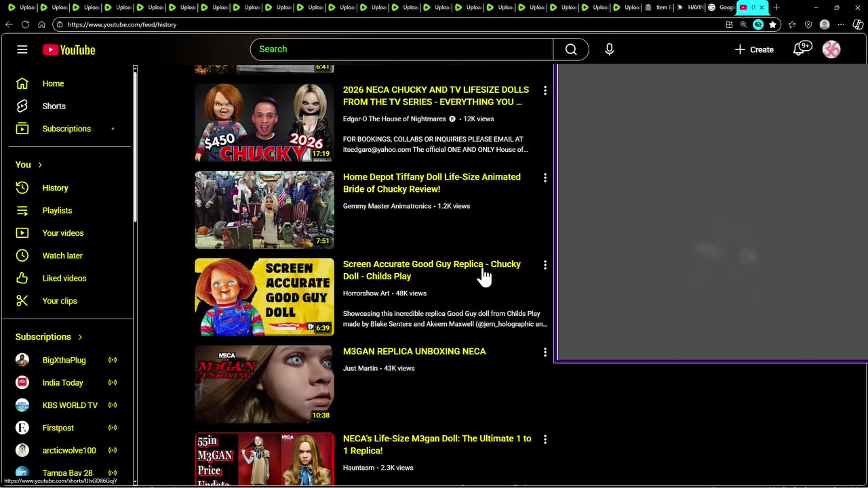Click the crossed-out eye icon in address bar

(758, 24)
